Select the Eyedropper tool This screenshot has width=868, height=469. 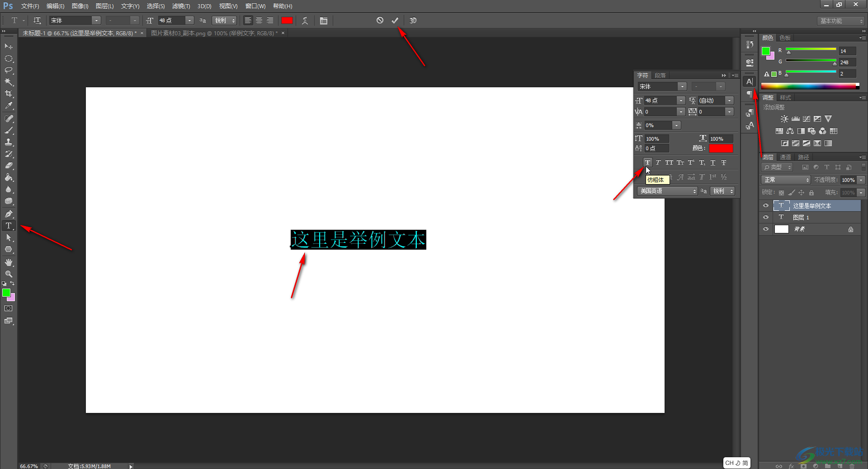[x=9, y=106]
